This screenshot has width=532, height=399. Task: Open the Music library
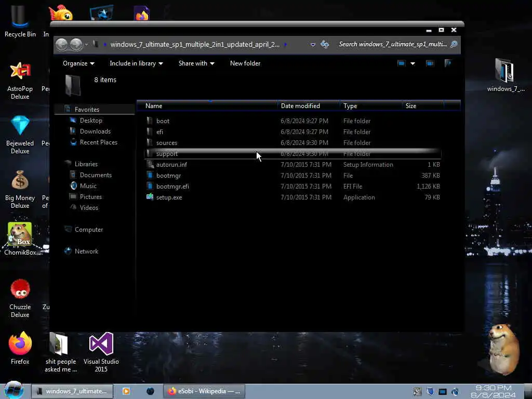point(88,186)
